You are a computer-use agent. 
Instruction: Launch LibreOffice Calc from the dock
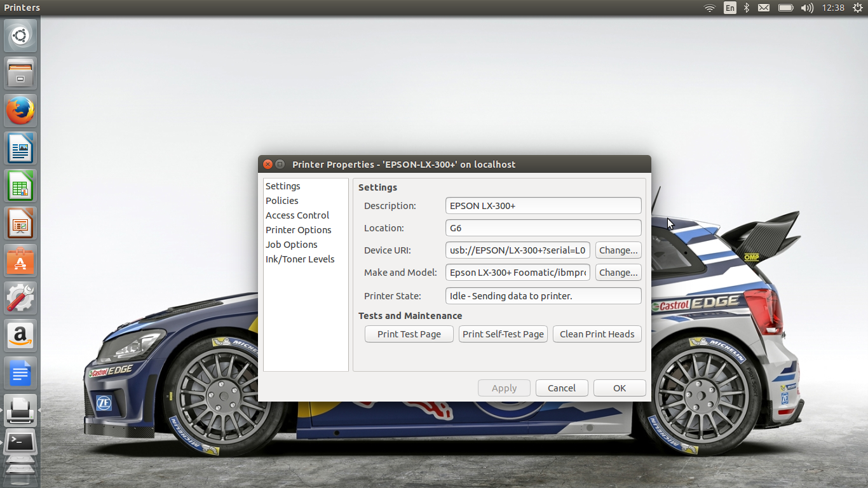click(x=20, y=186)
